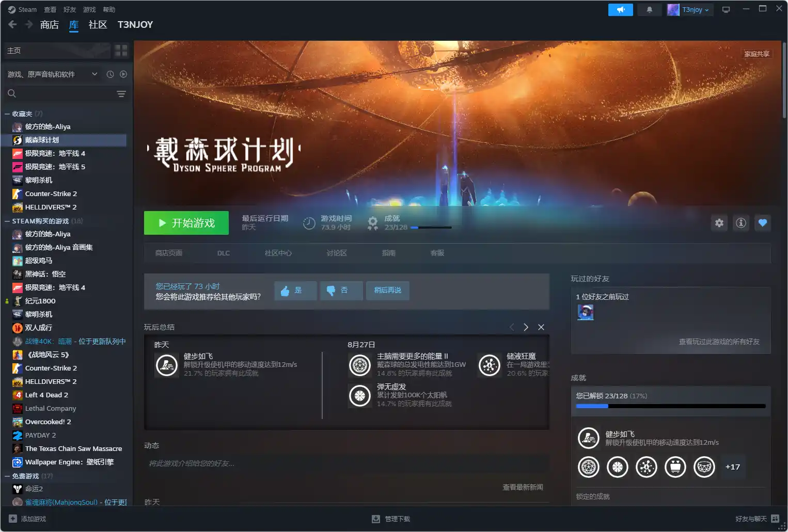Image resolution: width=788 pixels, height=532 pixels.
Task: Show game info icon
Action: [740, 223]
